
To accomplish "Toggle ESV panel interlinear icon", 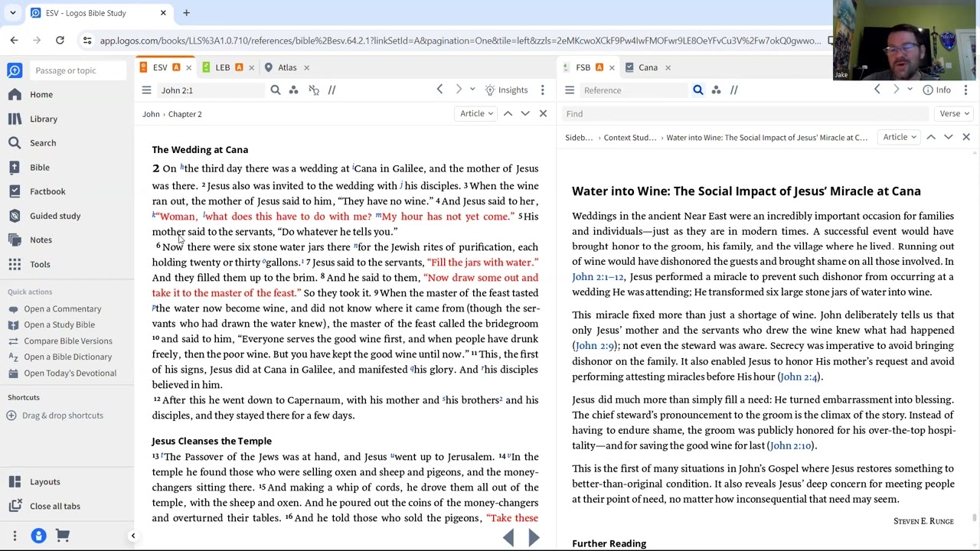I will click(313, 90).
